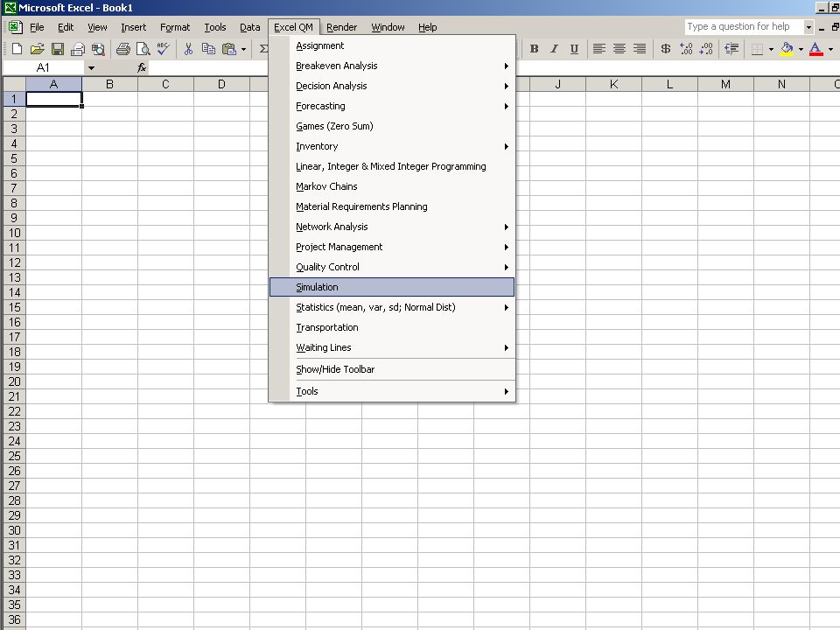Image resolution: width=840 pixels, height=630 pixels.
Task: Decrease the cell indent
Action: [731, 49]
